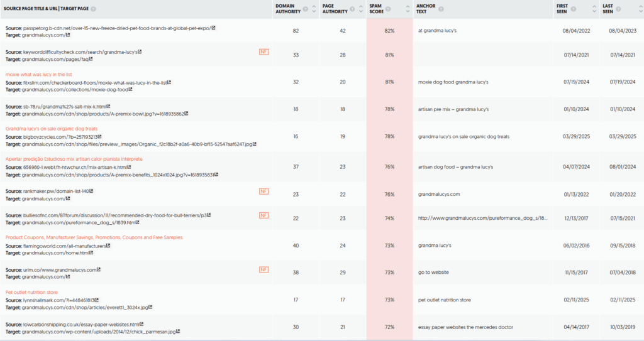The image size is (644, 341).
Task: Sort table by First Seen arrows
Action: pyautogui.click(x=594, y=9)
